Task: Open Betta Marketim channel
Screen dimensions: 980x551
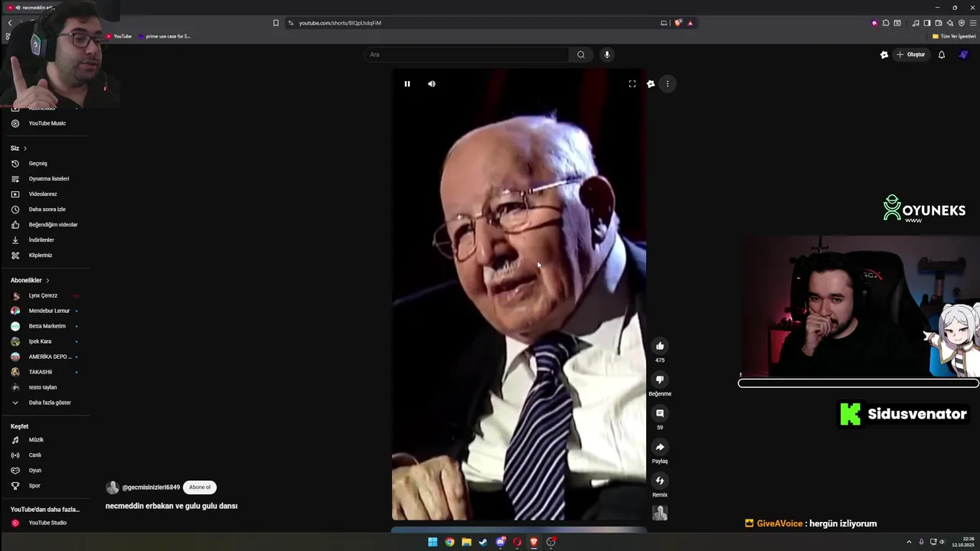Action: (46, 326)
